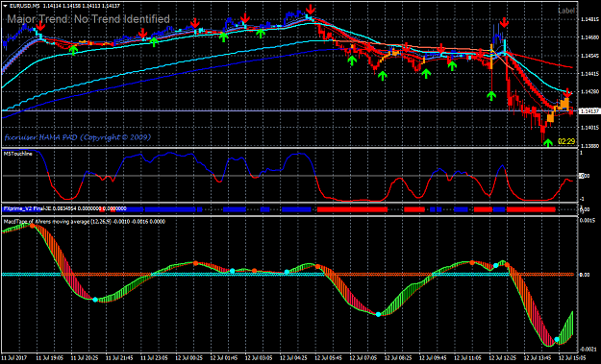Click the 12 Jul 08:25 time label
Image resolution: width=601 pixels, height=364 pixels.
[x=399, y=358]
